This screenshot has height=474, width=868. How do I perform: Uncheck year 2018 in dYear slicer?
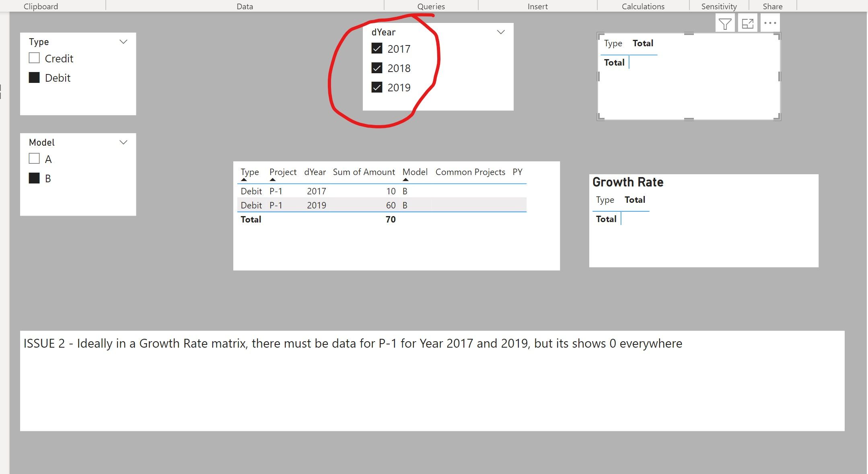tap(377, 68)
